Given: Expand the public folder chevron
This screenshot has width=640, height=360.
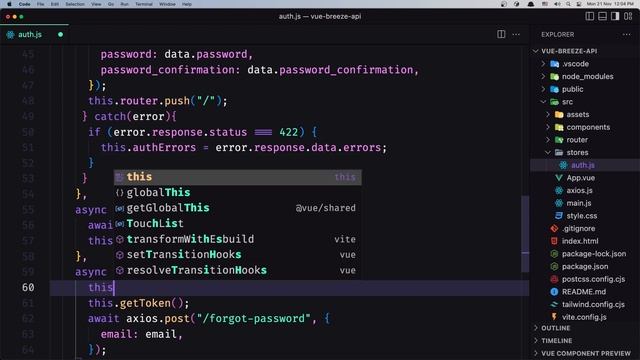Looking at the screenshot, I should pyautogui.click(x=543, y=89).
